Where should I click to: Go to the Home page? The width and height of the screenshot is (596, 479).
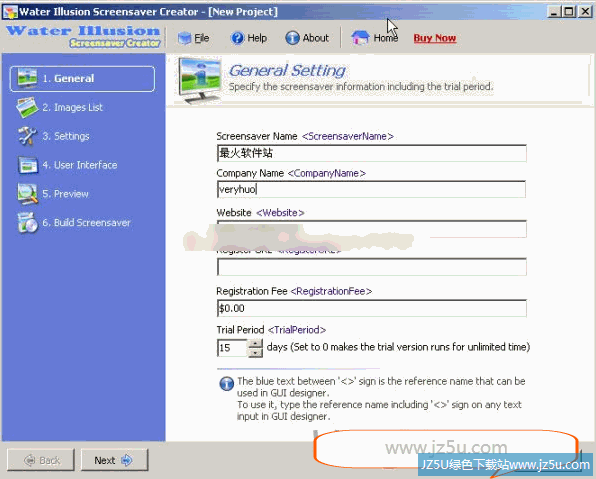point(375,38)
